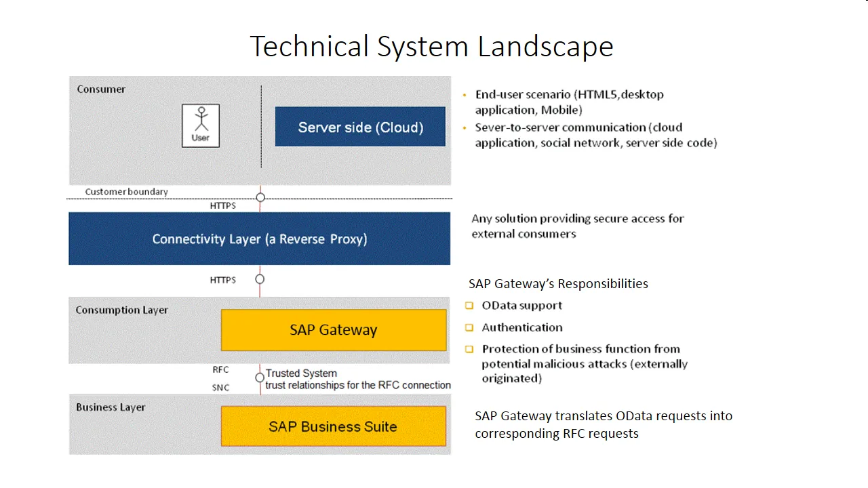Image resolution: width=868 pixels, height=488 pixels.
Task: Click the square bullet beside OData support
Action: click(x=469, y=306)
